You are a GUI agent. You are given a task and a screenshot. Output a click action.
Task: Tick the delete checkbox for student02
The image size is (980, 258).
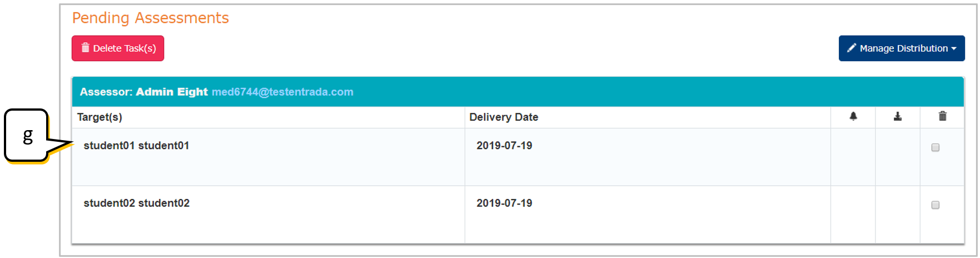(936, 205)
